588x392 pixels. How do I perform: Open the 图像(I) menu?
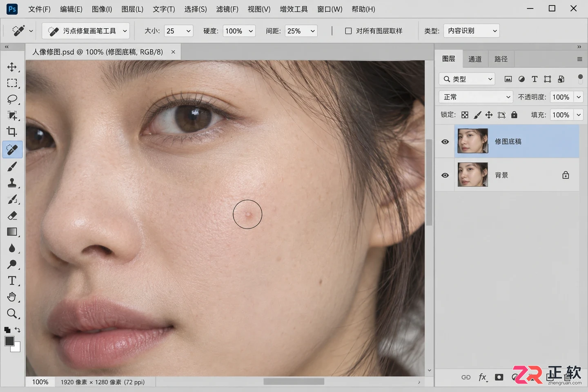tap(102, 9)
